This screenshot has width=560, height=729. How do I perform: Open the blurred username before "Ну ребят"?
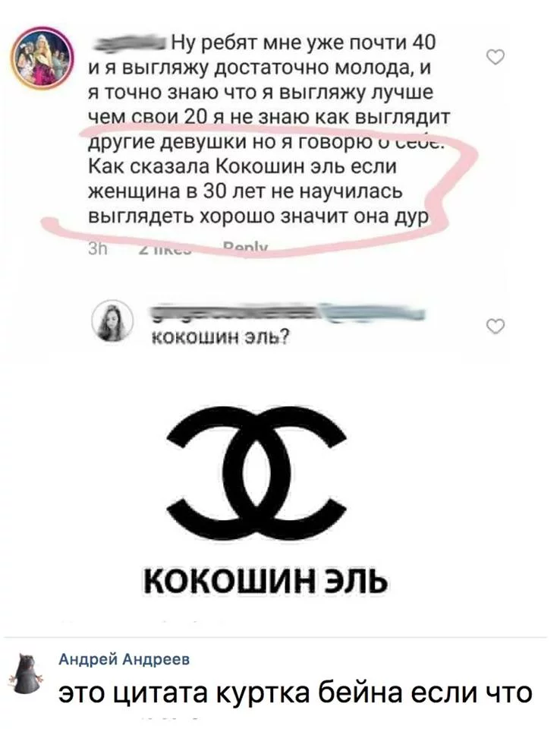tap(130, 44)
